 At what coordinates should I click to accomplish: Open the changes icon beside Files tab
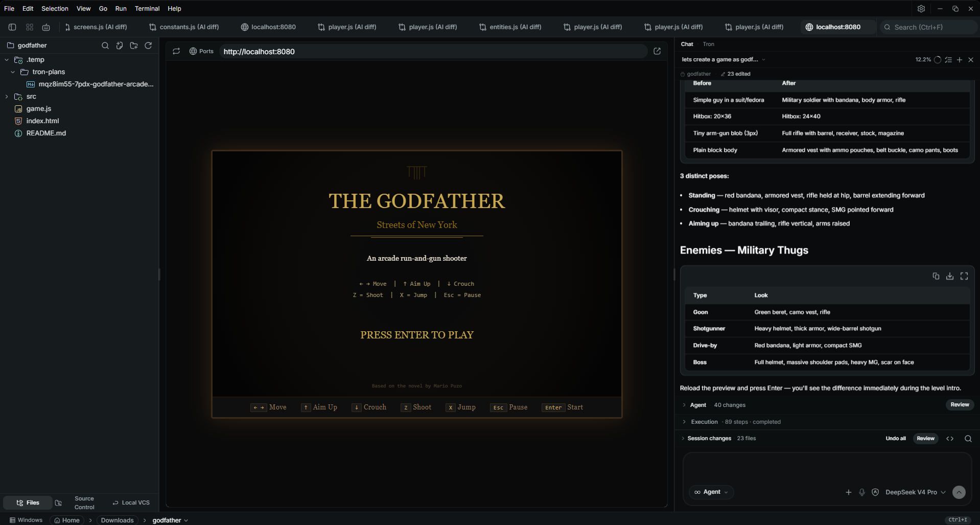coord(58,503)
